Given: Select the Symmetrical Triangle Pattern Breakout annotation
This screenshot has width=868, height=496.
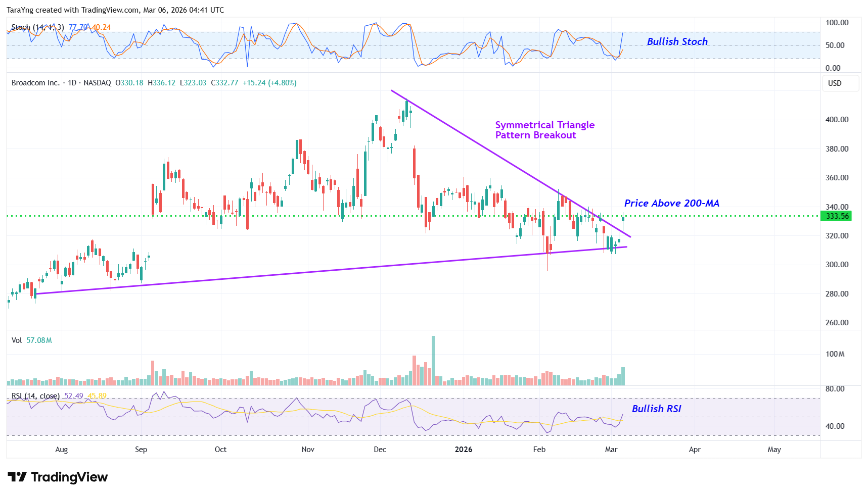Looking at the screenshot, I should [x=544, y=130].
